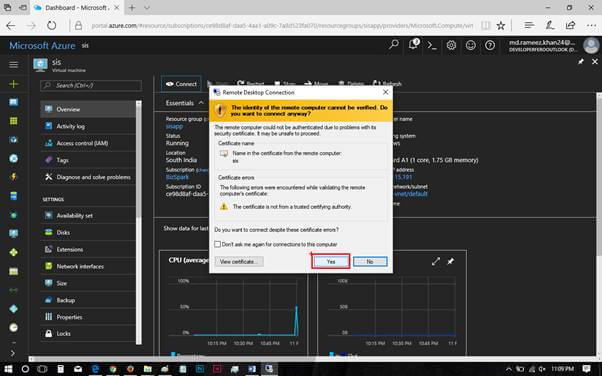Open the Overview menu item
The image size is (602, 376).
88,109
